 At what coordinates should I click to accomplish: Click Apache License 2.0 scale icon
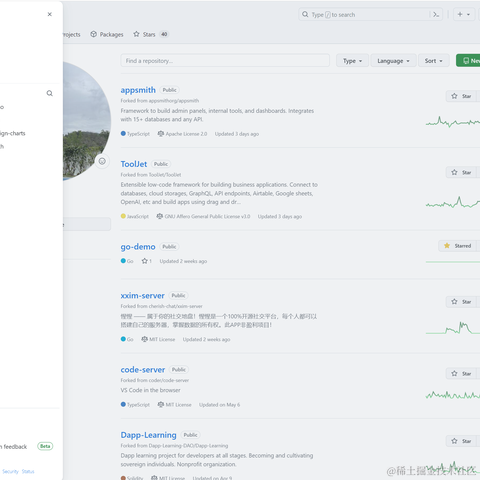(x=161, y=134)
